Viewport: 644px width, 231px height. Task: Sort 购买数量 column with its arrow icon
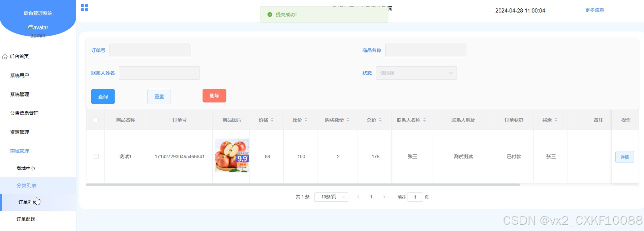pos(348,120)
